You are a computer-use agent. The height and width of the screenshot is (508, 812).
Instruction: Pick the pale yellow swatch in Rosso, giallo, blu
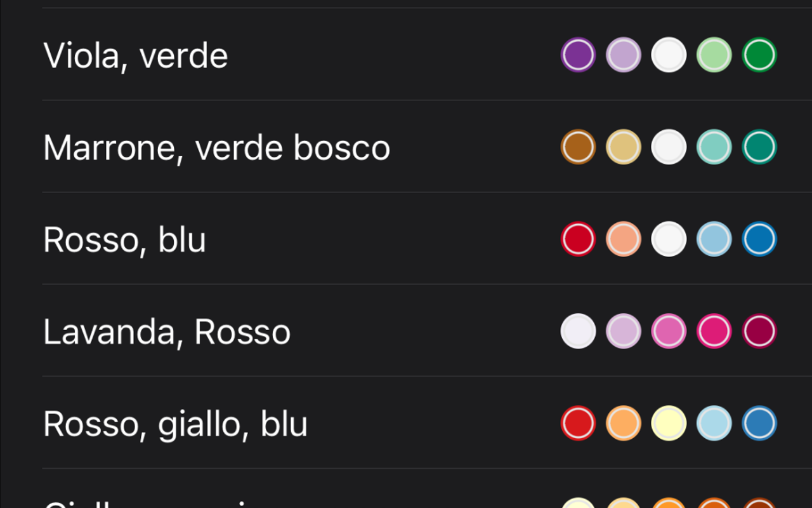(668, 424)
